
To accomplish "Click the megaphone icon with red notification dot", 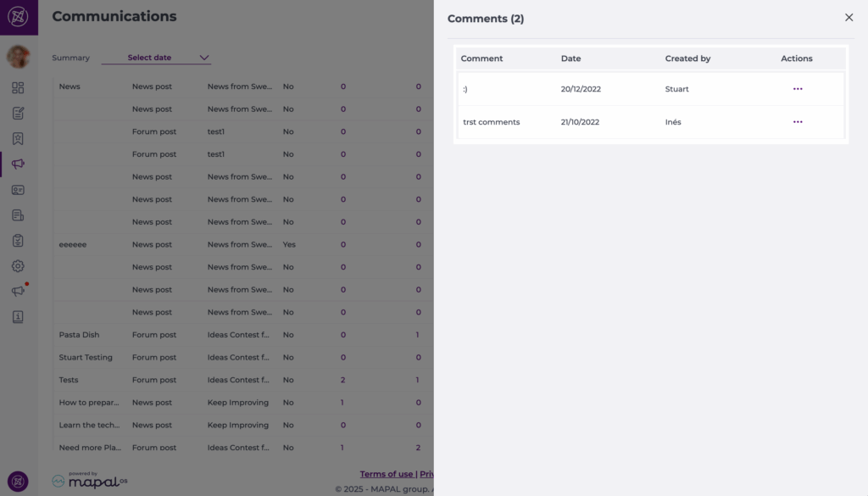I will click(18, 291).
